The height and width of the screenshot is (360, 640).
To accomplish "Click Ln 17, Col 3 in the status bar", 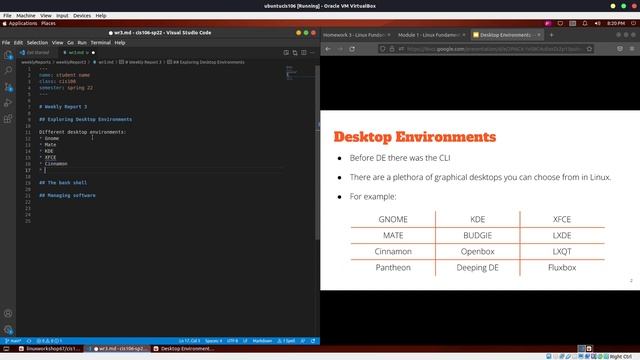I will point(189,341).
